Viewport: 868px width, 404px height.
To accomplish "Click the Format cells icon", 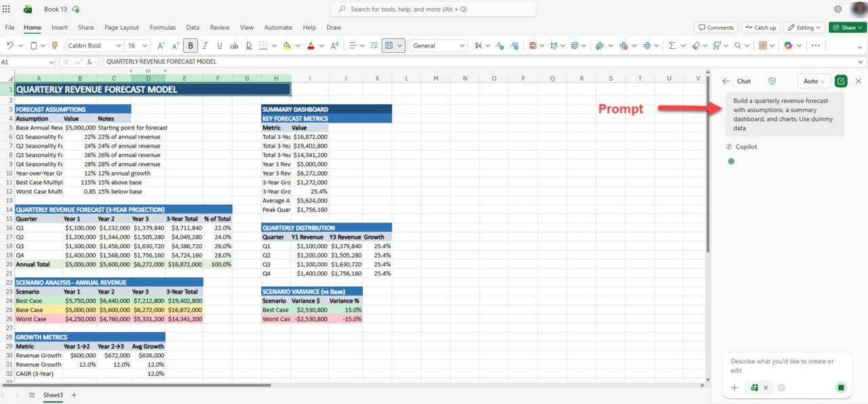I will [647, 45].
